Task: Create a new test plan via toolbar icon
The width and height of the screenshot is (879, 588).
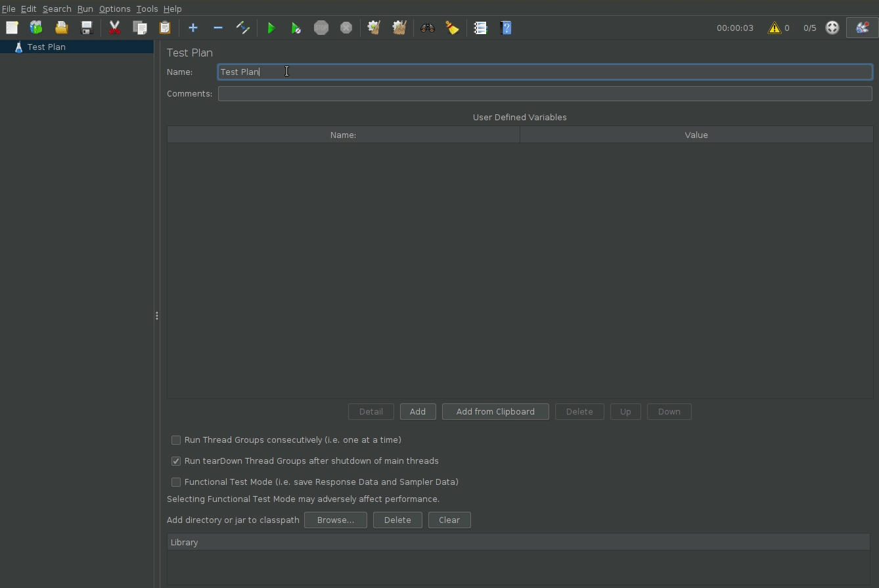Action: point(12,28)
